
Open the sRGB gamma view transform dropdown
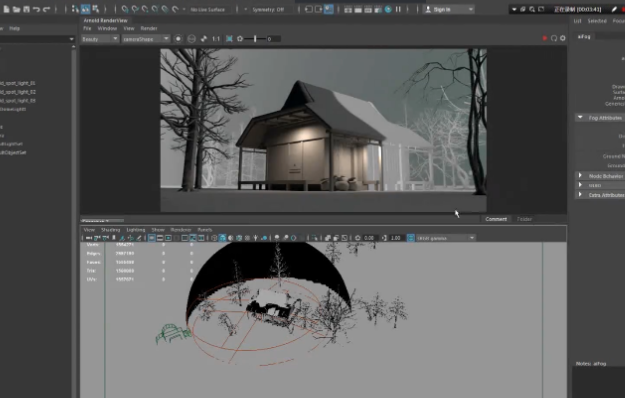tap(446, 238)
